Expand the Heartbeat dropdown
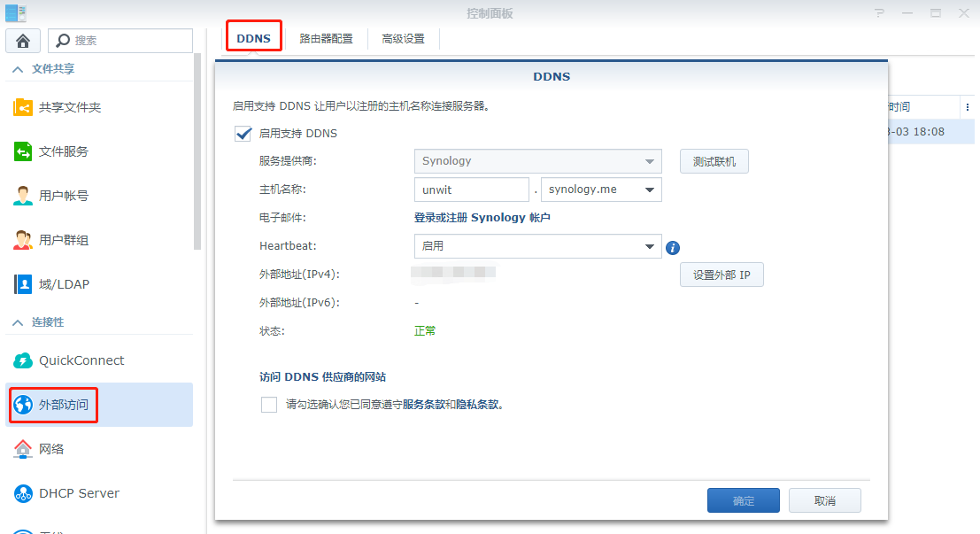Screen dimensions: 980x534 650,246
